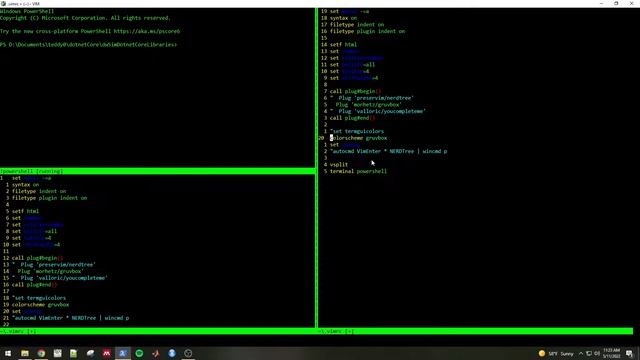Select the active Vim taskbar button
This screenshot has width=640, height=360.
[x=122, y=353]
